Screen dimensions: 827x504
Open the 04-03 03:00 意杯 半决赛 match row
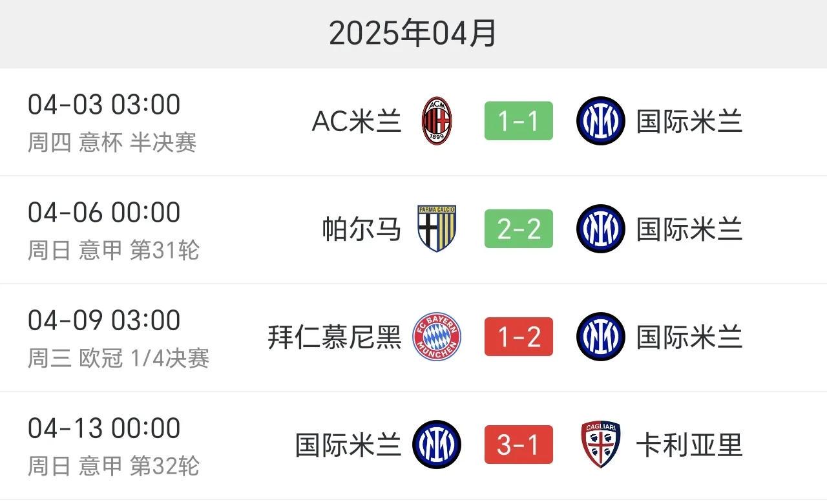pyautogui.click(x=413, y=121)
